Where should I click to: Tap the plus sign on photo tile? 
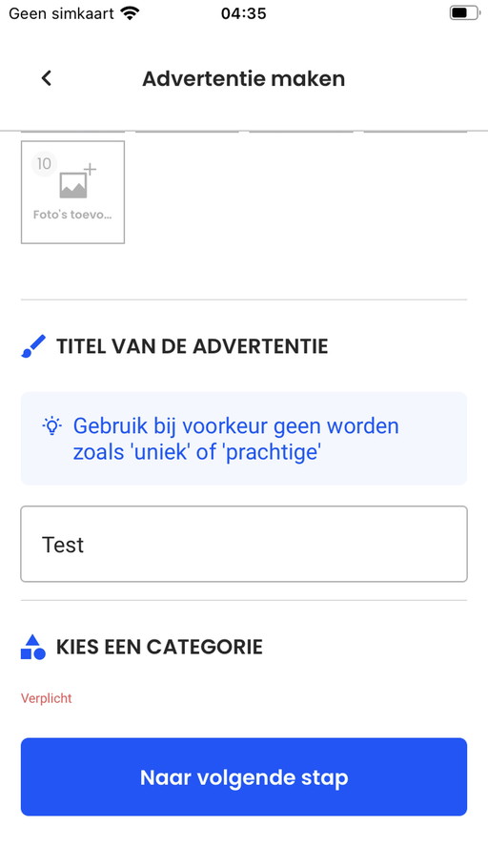pyautogui.click(x=90, y=170)
